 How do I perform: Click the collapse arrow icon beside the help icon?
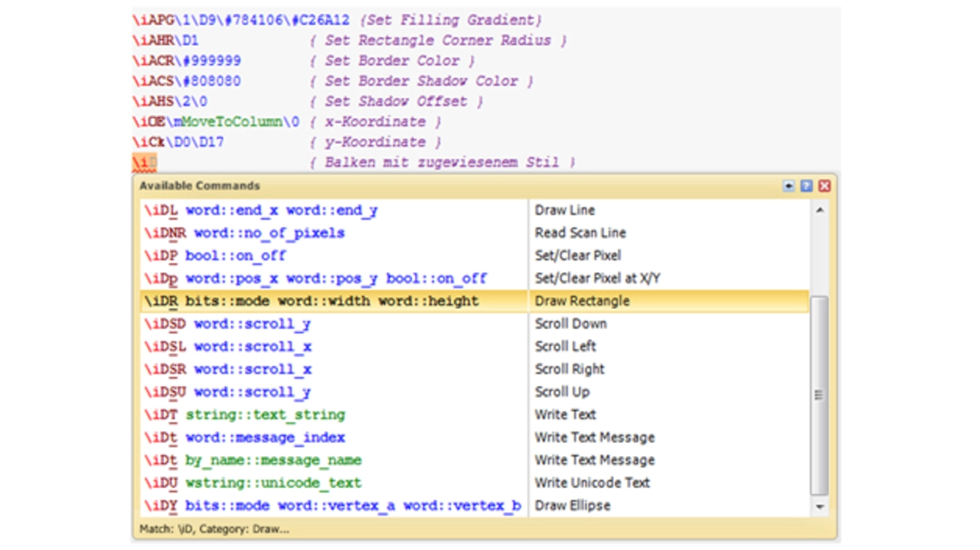click(789, 186)
